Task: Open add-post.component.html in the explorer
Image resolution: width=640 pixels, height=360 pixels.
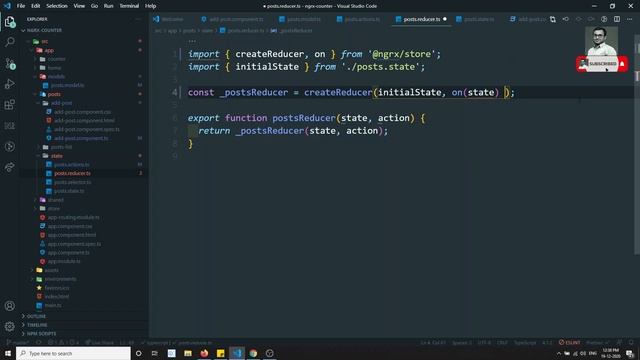Action: pyautogui.click(x=84, y=121)
